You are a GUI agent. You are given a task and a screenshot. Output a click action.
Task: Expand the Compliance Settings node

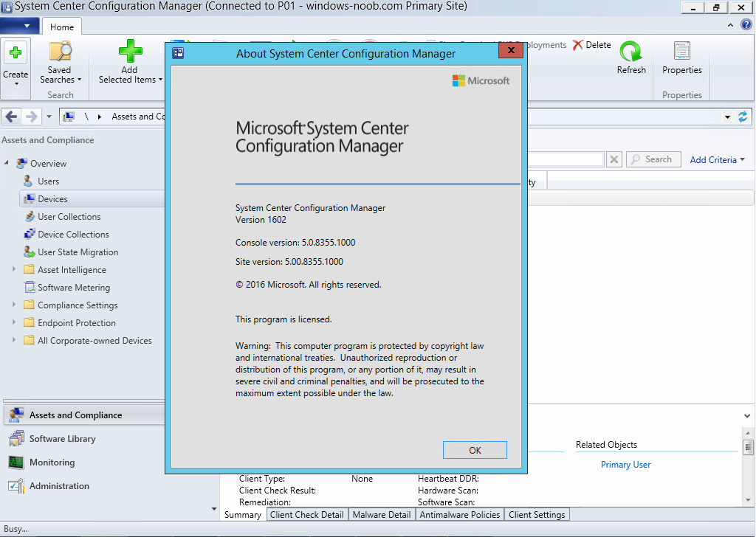coord(14,305)
